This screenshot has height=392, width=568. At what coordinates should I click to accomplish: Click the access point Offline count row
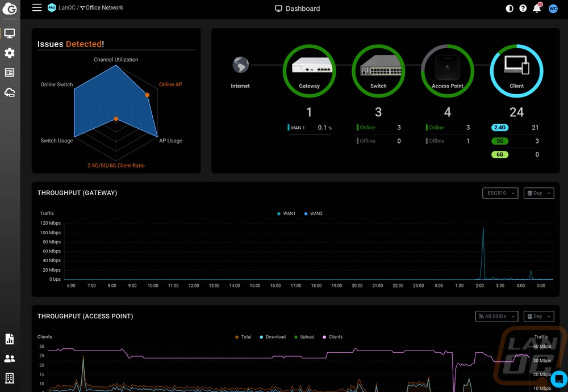click(448, 141)
